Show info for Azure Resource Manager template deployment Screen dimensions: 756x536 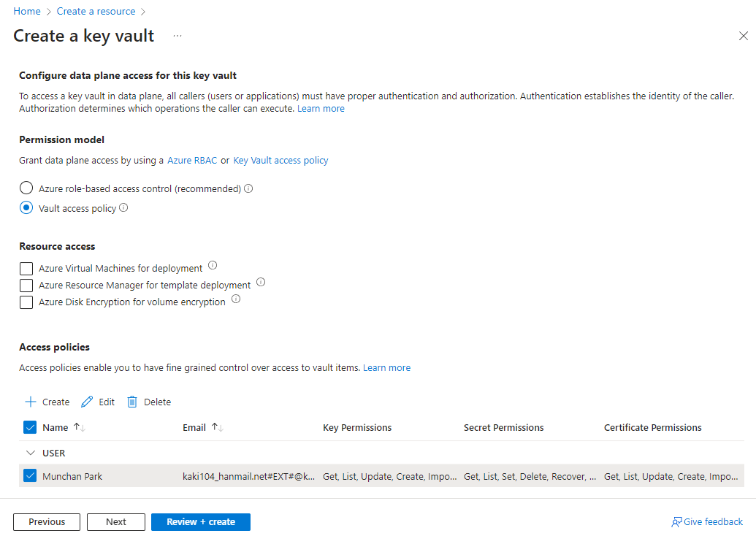(261, 282)
